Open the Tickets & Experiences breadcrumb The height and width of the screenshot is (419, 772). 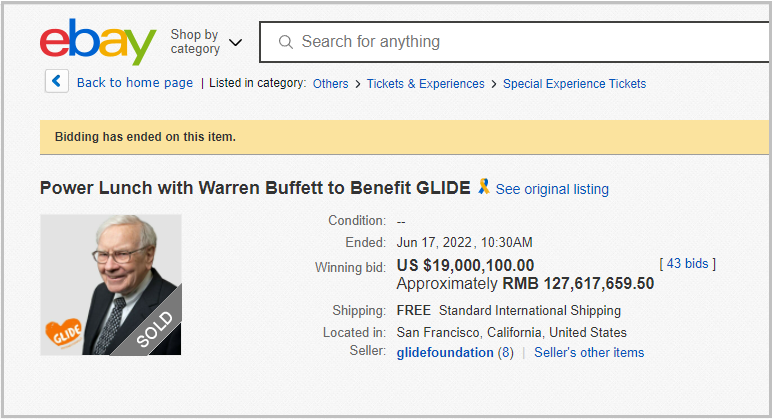[x=425, y=84]
